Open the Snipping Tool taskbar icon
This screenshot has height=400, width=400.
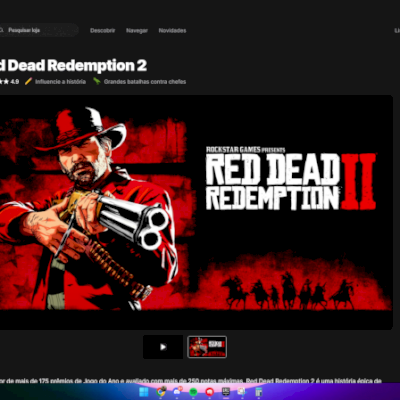pyautogui.click(x=241, y=392)
